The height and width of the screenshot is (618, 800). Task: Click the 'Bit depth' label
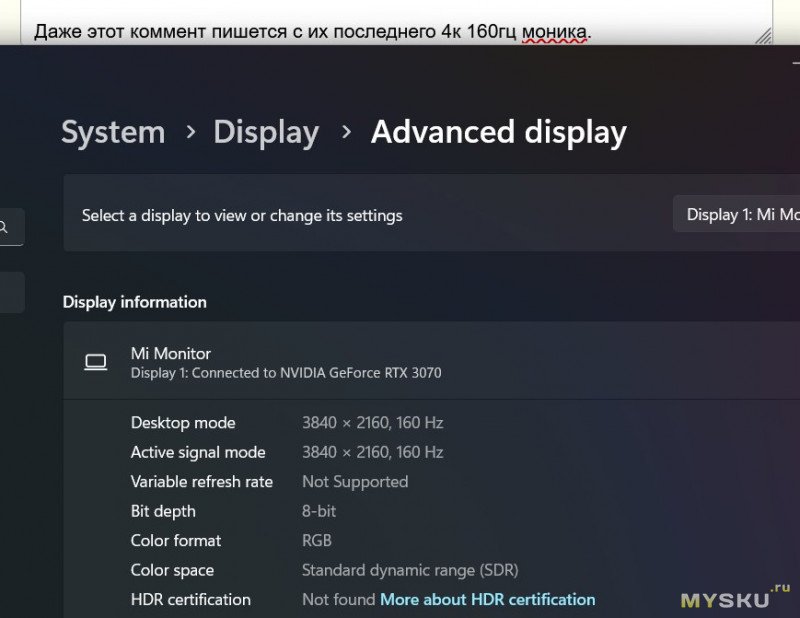pos(163,511)
